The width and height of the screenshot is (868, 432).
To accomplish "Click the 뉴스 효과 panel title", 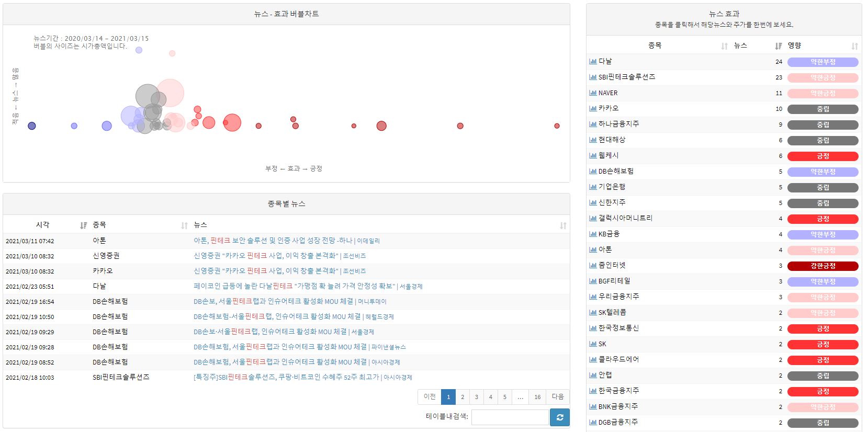I will point(724,14).
